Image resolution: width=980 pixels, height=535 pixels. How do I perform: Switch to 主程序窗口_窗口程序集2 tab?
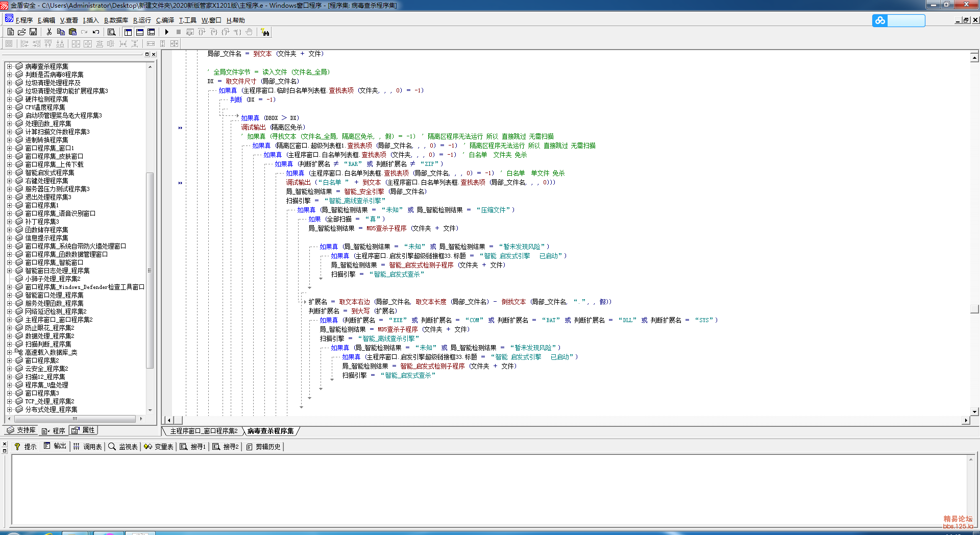click(x=203, y=431)
